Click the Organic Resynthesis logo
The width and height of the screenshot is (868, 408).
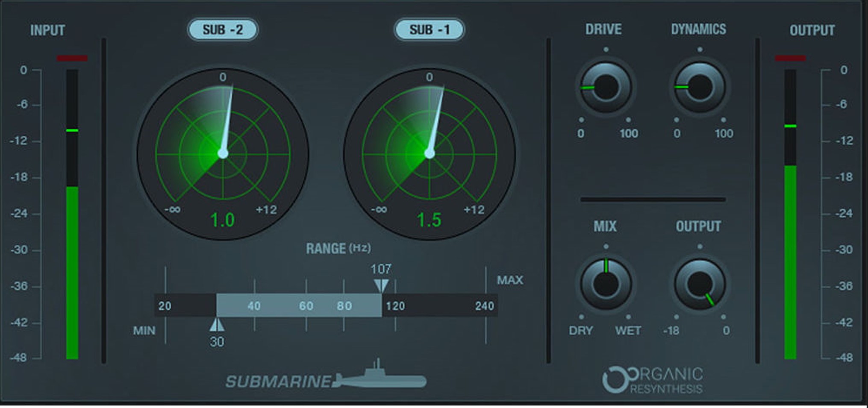coord(653,380)
